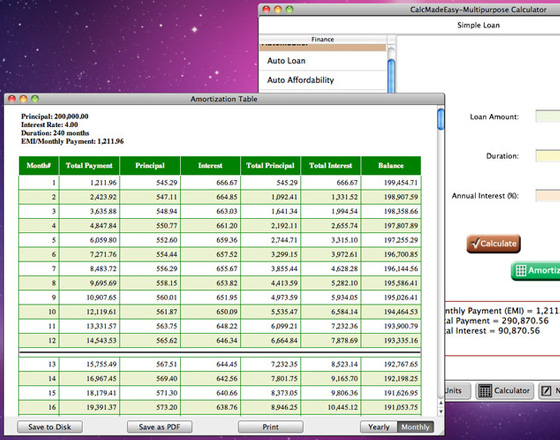Click the total payment cell 14,543.53
The height and width of the screenshot is (440, 560).
(x=89, y=341)
